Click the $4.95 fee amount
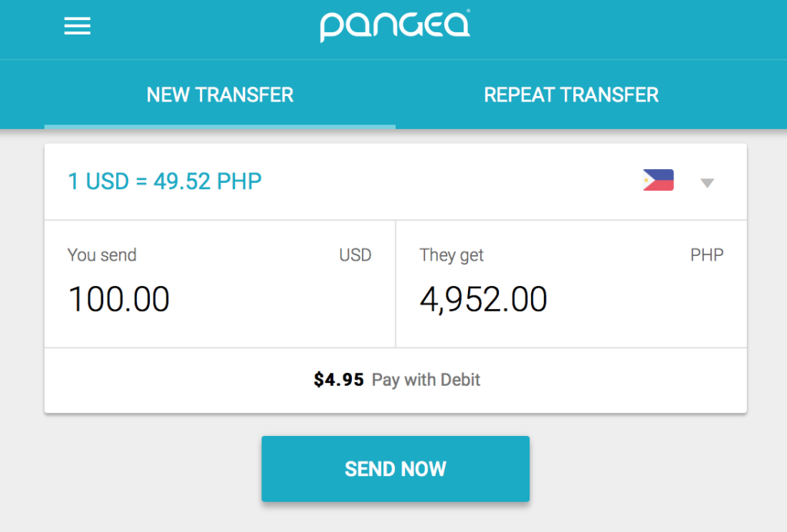This screenshot has height=532, width=787. pyautogui.click(x=339, y=380)
